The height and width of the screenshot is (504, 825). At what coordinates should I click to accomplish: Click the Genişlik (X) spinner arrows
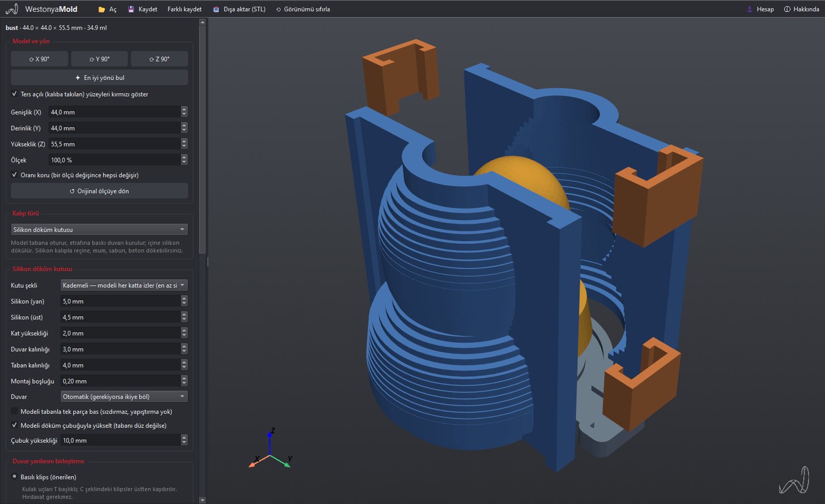click(x=184, y=112)
